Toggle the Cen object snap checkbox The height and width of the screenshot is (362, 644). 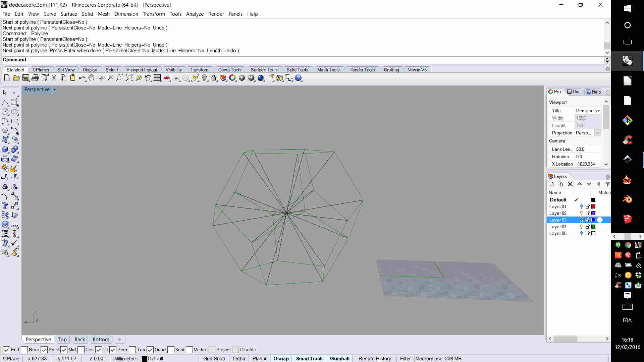[81, 350]
